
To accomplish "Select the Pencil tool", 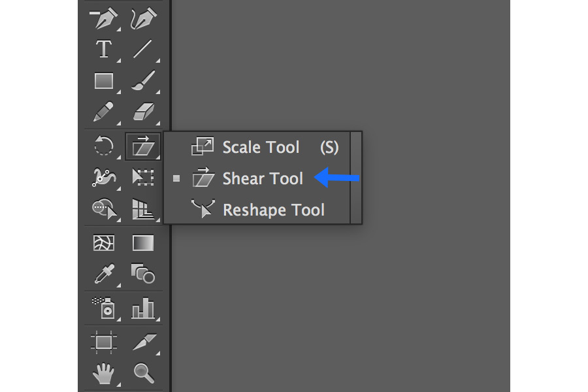I will pyautogui.click(x=104, y=112).
